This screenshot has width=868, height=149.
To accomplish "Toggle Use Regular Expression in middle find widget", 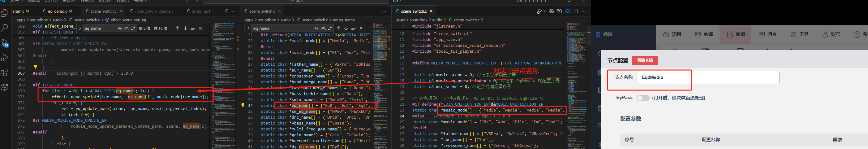I will (x=330, y=28).
